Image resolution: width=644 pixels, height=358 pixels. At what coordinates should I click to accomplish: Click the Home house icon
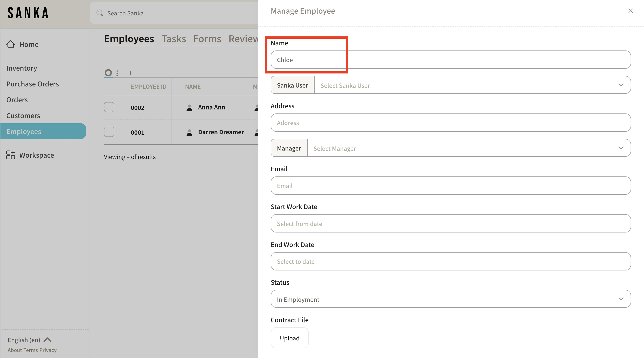[x=11, y=44]
